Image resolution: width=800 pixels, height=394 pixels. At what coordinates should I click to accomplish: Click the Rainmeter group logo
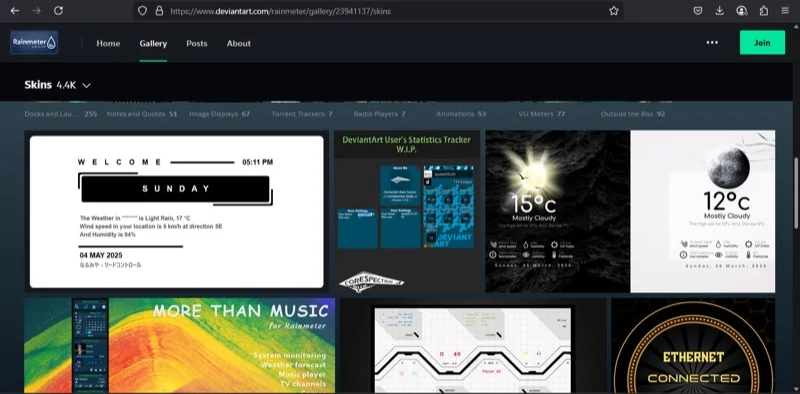(x=34, y=43)
